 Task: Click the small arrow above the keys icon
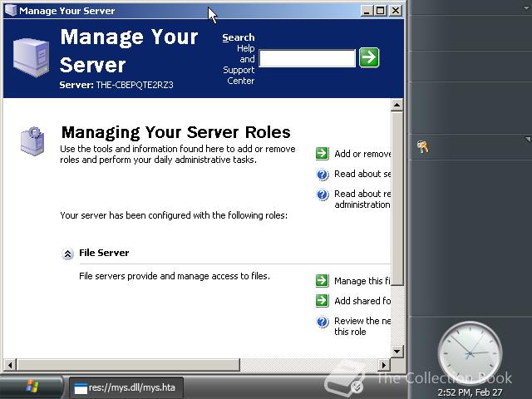528,139
